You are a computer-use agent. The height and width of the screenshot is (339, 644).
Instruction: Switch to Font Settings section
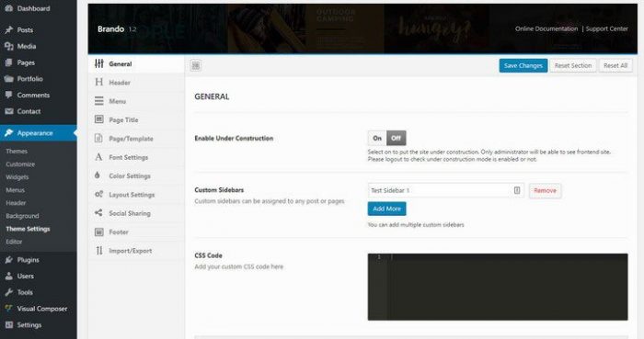tap(136, 157)
